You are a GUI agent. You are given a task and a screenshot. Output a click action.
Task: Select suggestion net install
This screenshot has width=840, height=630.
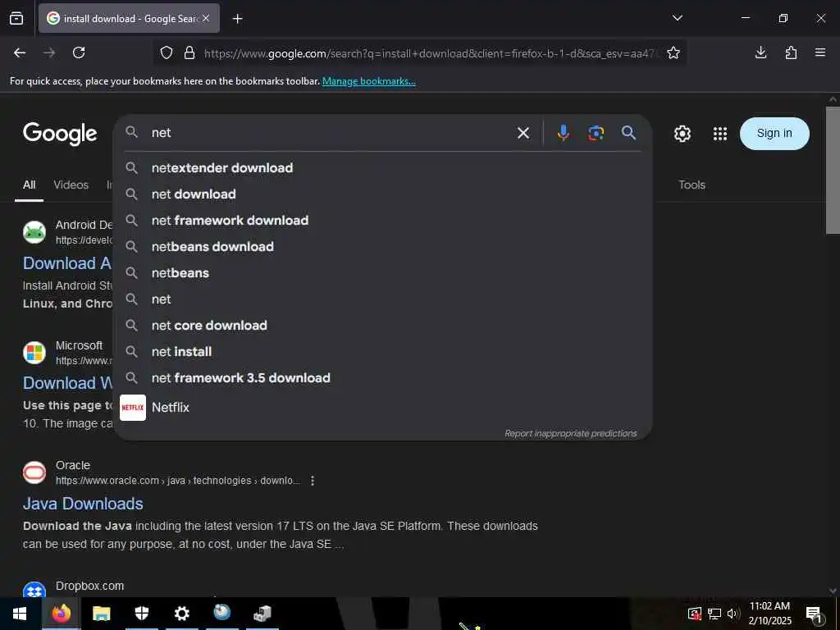383,351
